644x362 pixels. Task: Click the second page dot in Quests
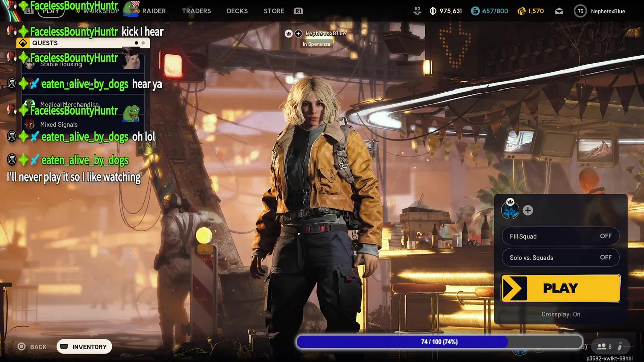143,43
